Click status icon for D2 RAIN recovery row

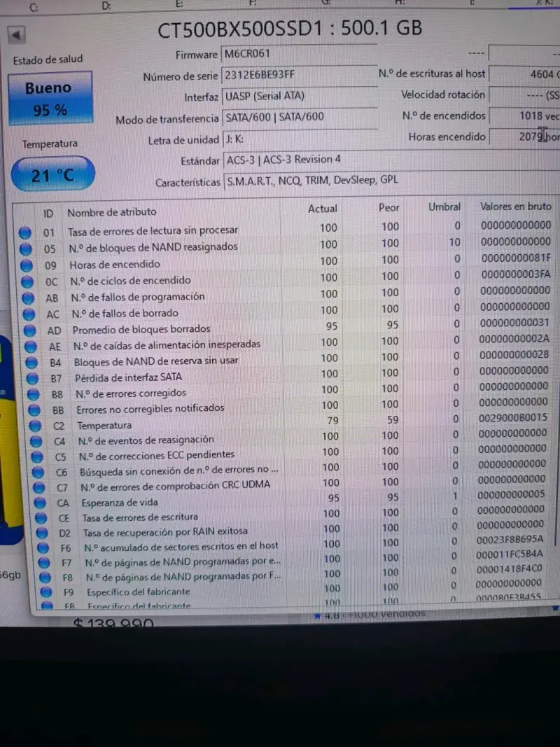42,533
